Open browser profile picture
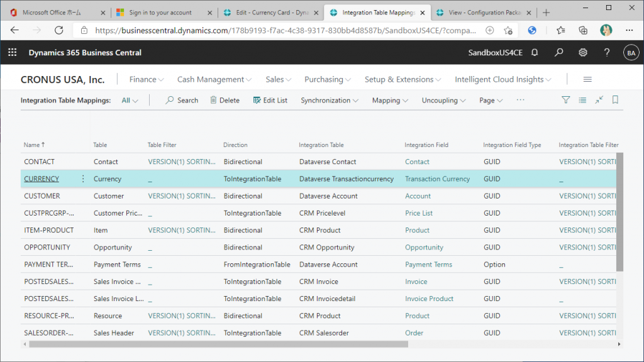This screenshot has width=644, height=362. click(606, 30)
